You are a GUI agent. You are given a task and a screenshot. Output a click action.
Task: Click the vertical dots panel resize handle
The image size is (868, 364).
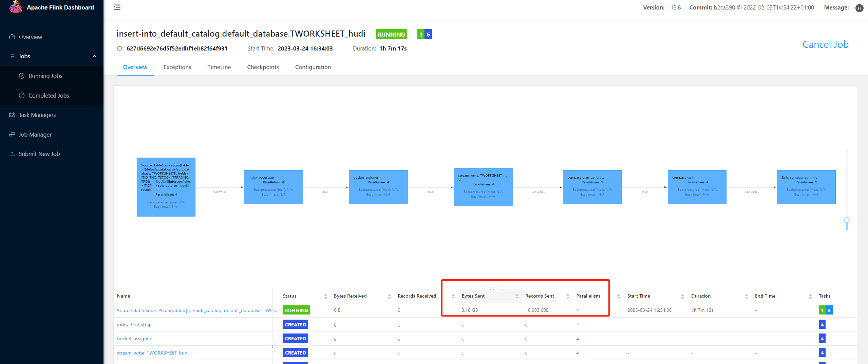click(272, 346)
